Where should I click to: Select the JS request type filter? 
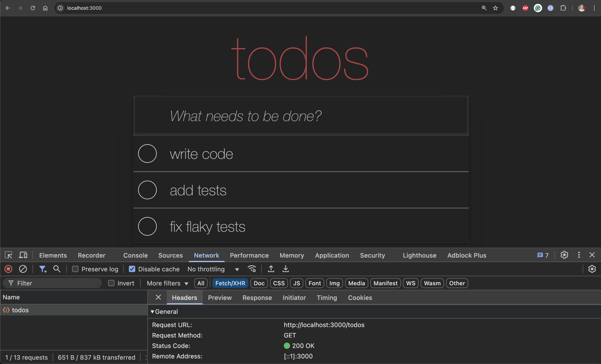296,283
